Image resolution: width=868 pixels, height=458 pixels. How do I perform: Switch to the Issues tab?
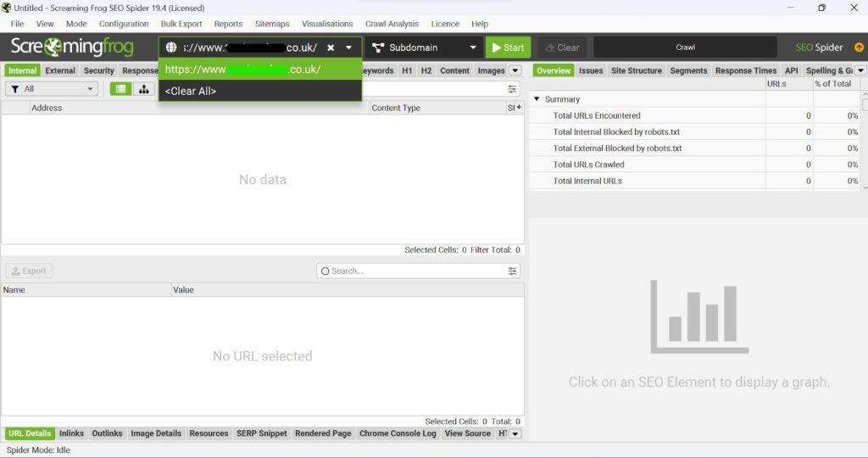(591, 70)
